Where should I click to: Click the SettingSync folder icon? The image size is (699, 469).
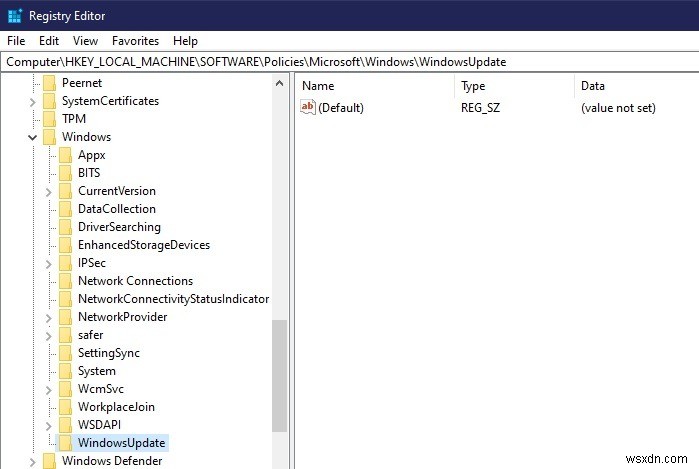[66, 353]
